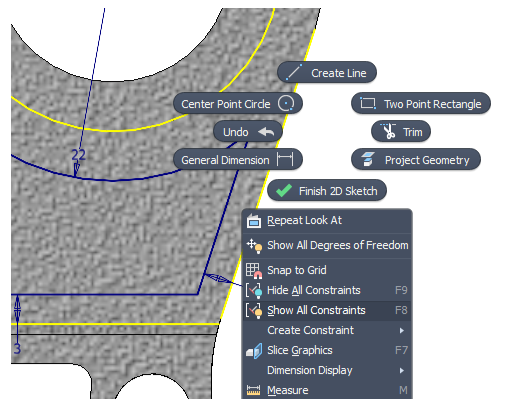Click the Undo arrow icon
Screen dimensions: 508x411
click(266, 132)
